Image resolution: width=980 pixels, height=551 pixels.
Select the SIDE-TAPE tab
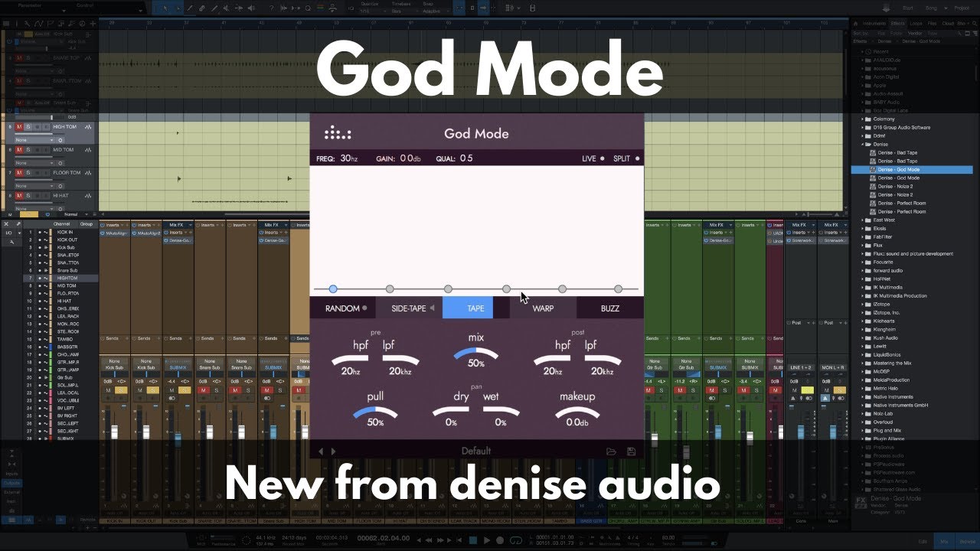tap(409, 308)
